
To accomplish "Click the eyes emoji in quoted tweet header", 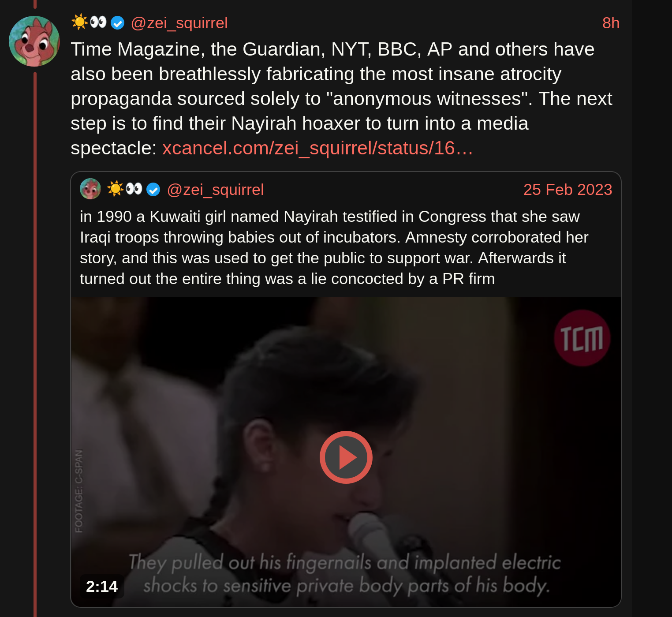I will click(134, 189).
